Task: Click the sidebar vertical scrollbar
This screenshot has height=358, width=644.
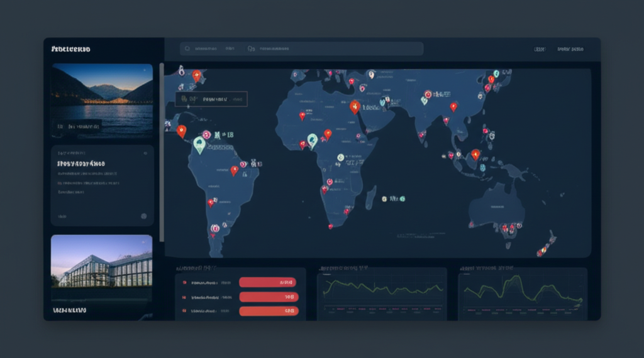Action: (162, 151)
